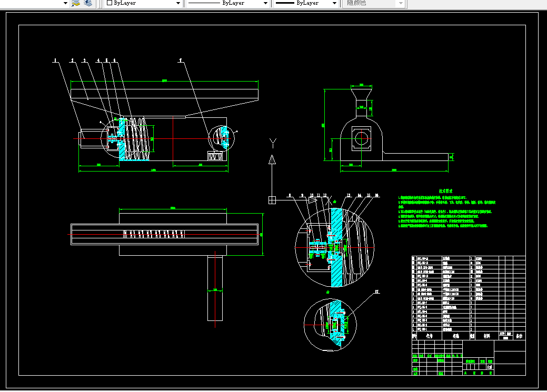547x392 pixels.
Task: Click the white ByLayer color swatch box
Action: (x=110, y=3)
